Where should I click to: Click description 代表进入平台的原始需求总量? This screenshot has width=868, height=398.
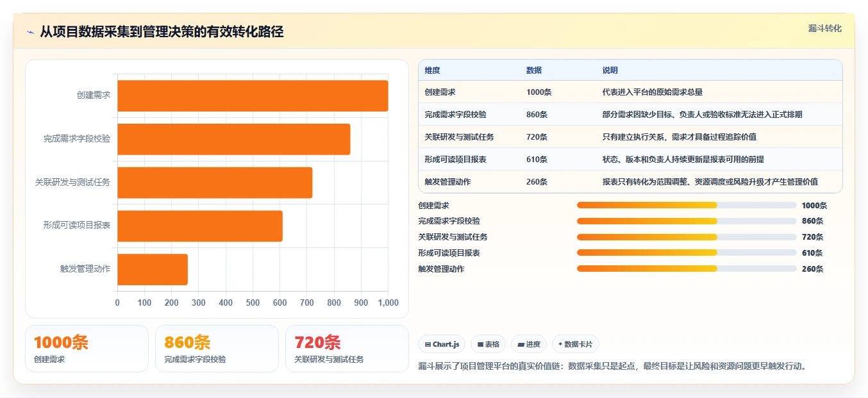coord(653,92)
